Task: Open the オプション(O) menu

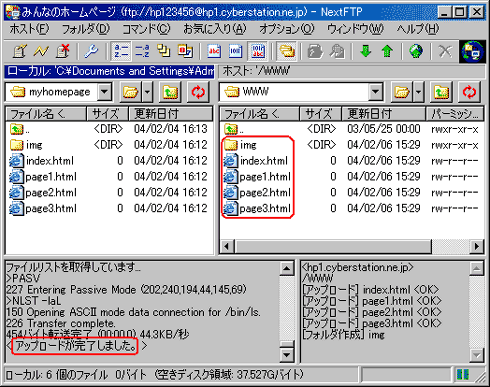Action: pos(287,29)
